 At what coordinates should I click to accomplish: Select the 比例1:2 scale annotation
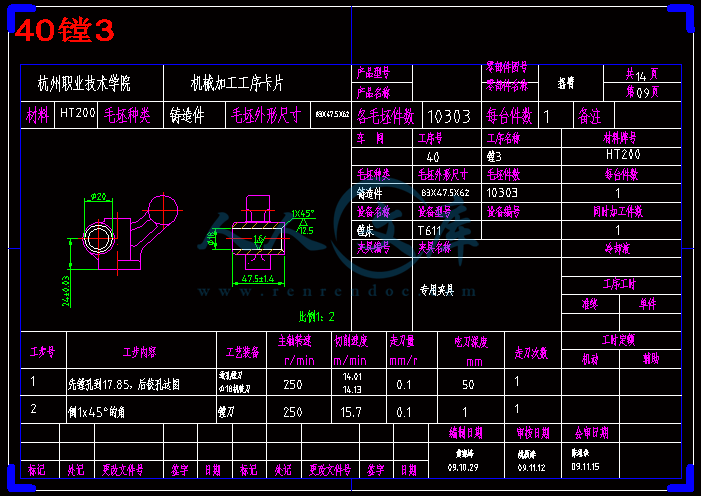(x=317, y=317)
